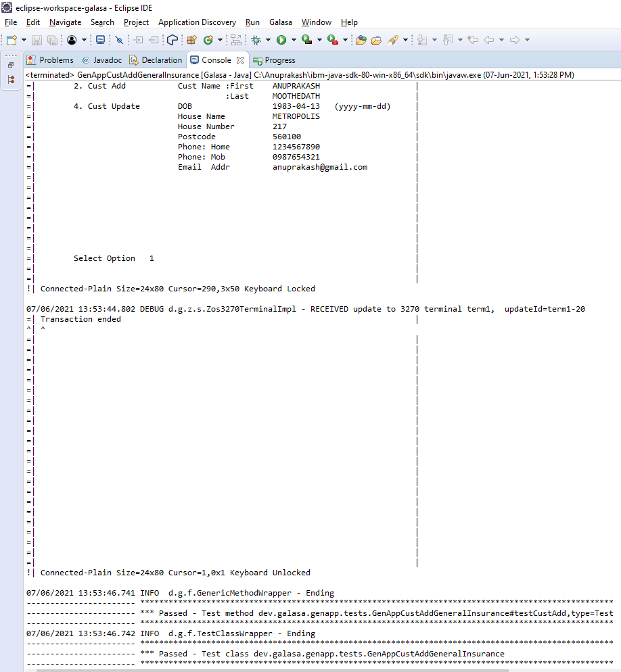Viewport: 621px width, 672px height.
Task: Click the Last Edit Location icon
Action: tap(473, 40)
